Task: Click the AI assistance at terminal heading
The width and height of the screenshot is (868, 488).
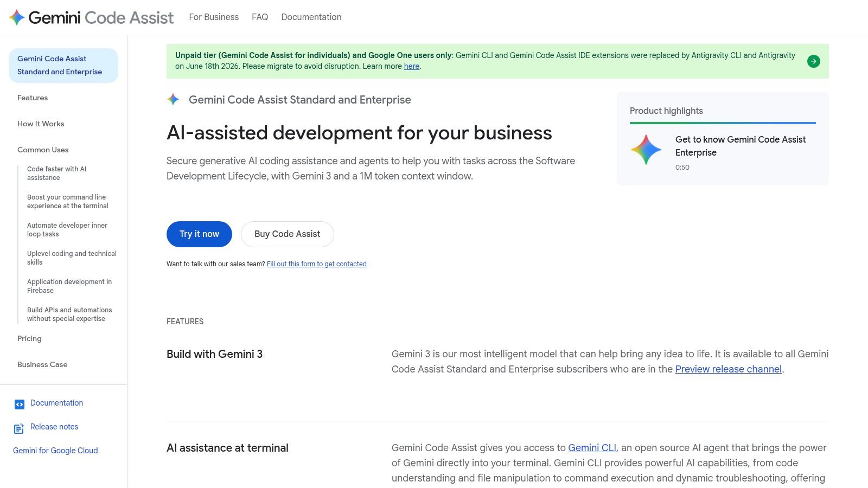Action: coord(227,448)
